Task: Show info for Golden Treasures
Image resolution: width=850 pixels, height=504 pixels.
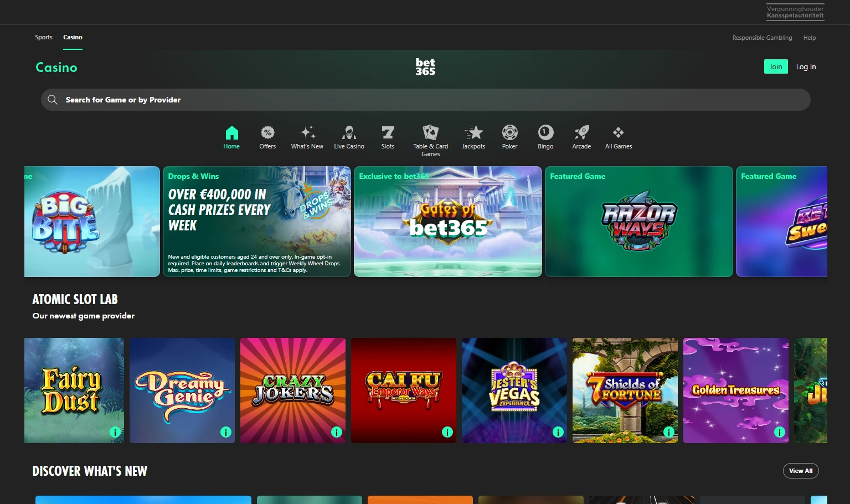Action: tap(779, 431)
